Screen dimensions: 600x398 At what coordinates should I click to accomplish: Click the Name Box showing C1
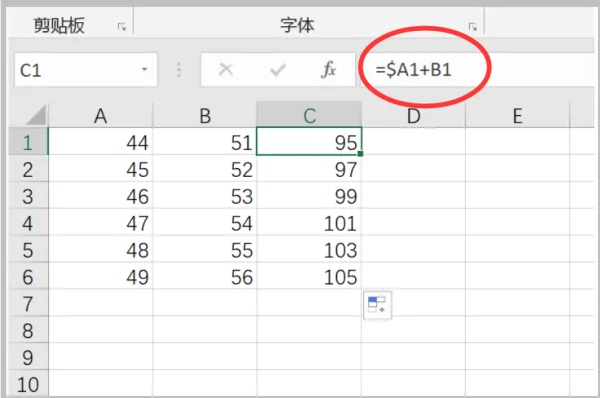(x=86, y=70)
